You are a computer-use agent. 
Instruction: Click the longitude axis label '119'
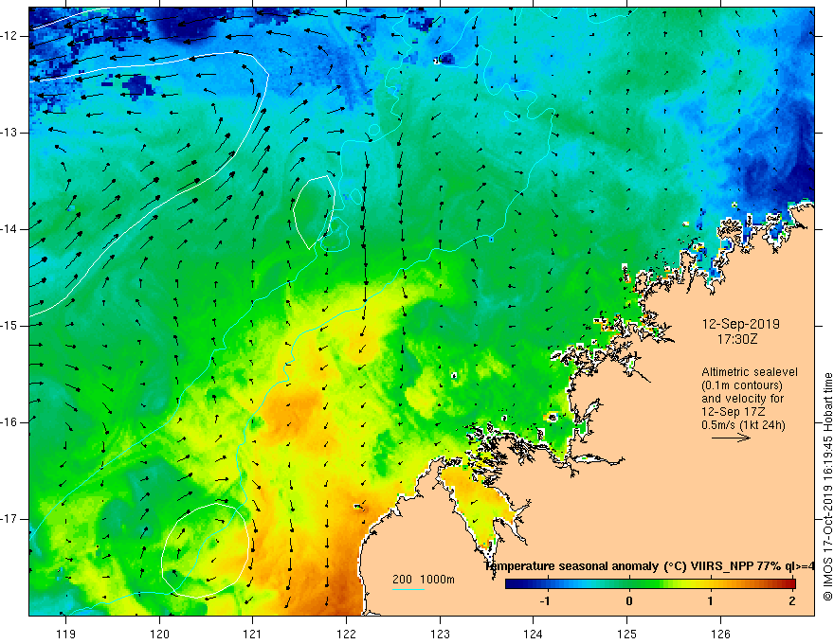pyautogui.click(x=66, y=634)
